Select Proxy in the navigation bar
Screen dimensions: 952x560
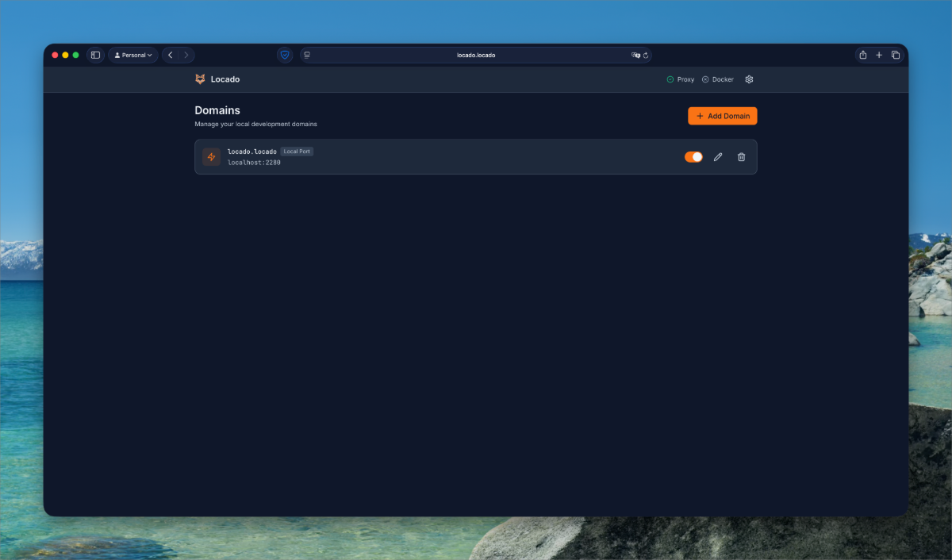tap(684, 79)
